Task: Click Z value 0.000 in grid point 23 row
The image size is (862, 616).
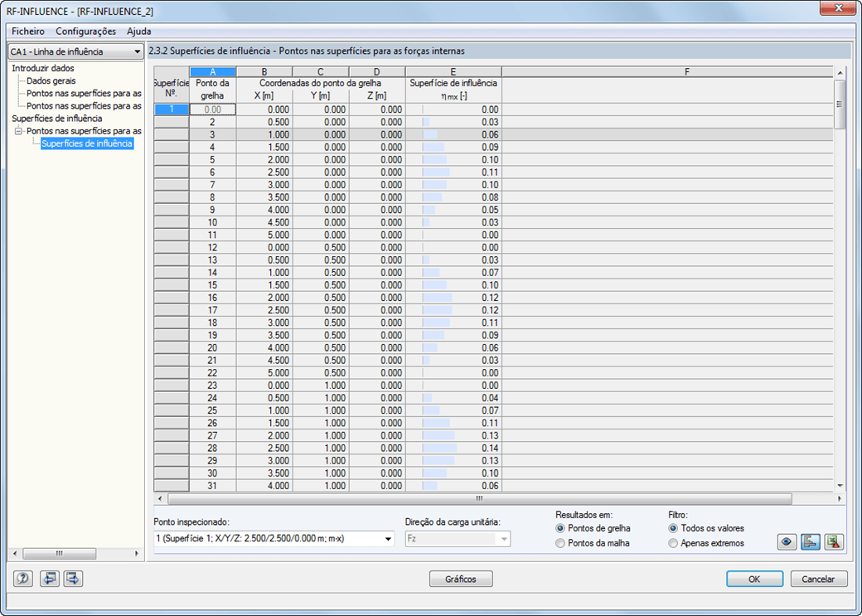Action: click(377, 386)
